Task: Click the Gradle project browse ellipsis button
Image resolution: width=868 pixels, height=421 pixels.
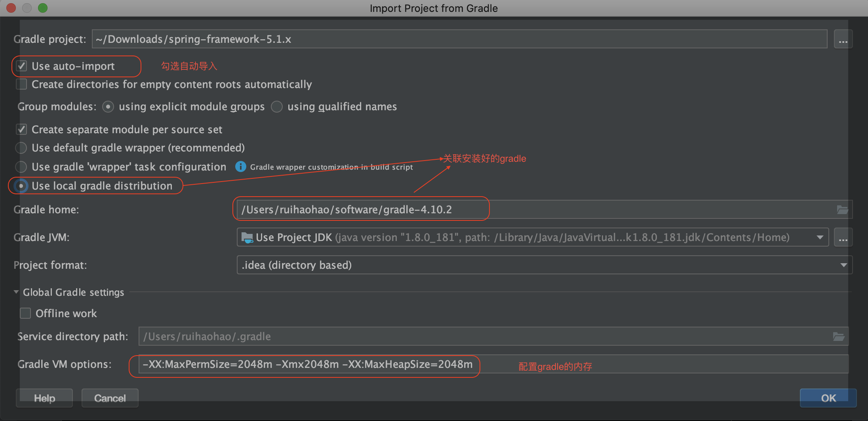Action: pos(843,39)
